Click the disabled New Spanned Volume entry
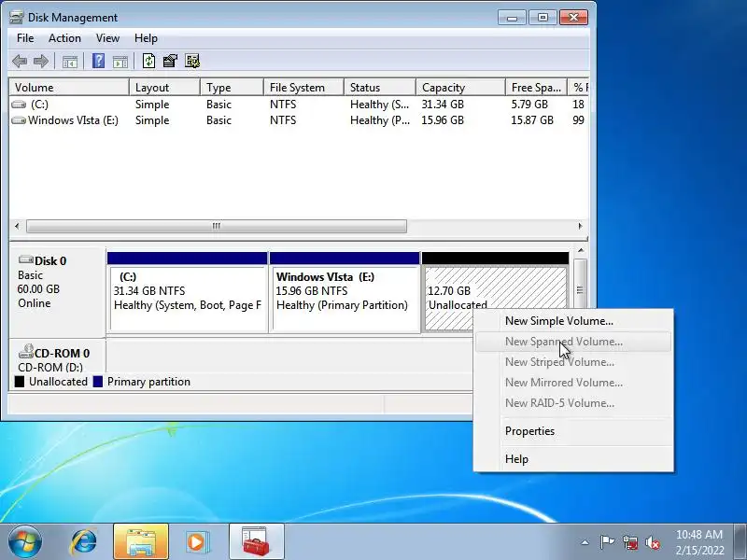Screen dimensions: 747x560 tap(573, 342)
